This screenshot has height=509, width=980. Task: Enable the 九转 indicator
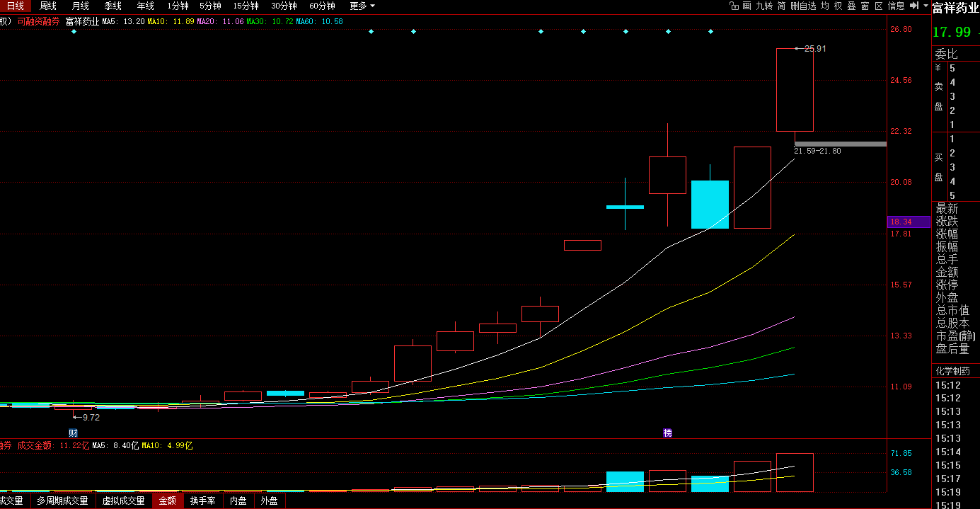tap(764, 6)
